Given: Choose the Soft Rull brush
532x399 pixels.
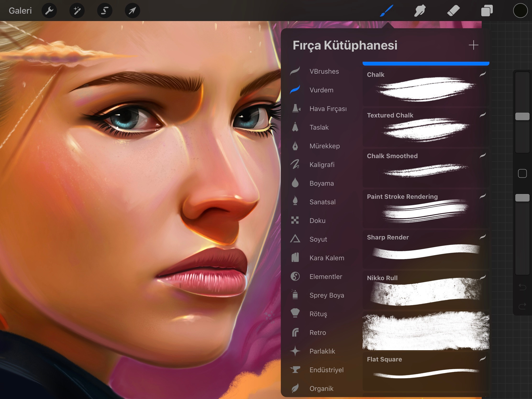Looking at the screenshot, I should [x=426, y=331].
